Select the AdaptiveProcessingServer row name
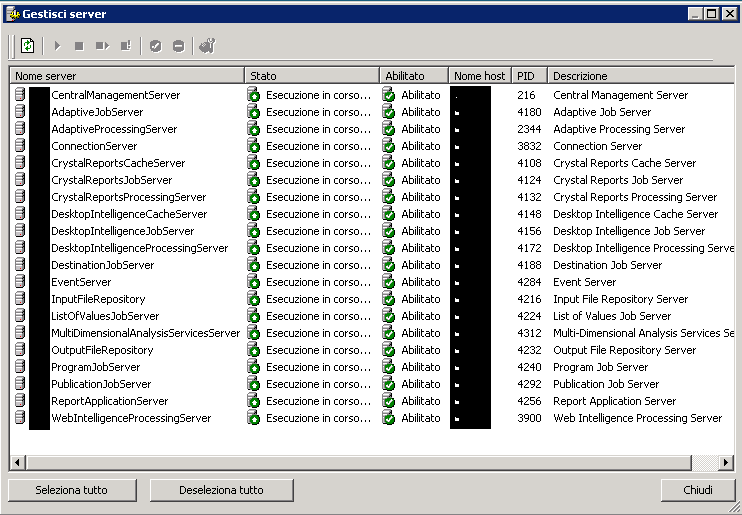 pyautogui.click(x=114, y=129)
